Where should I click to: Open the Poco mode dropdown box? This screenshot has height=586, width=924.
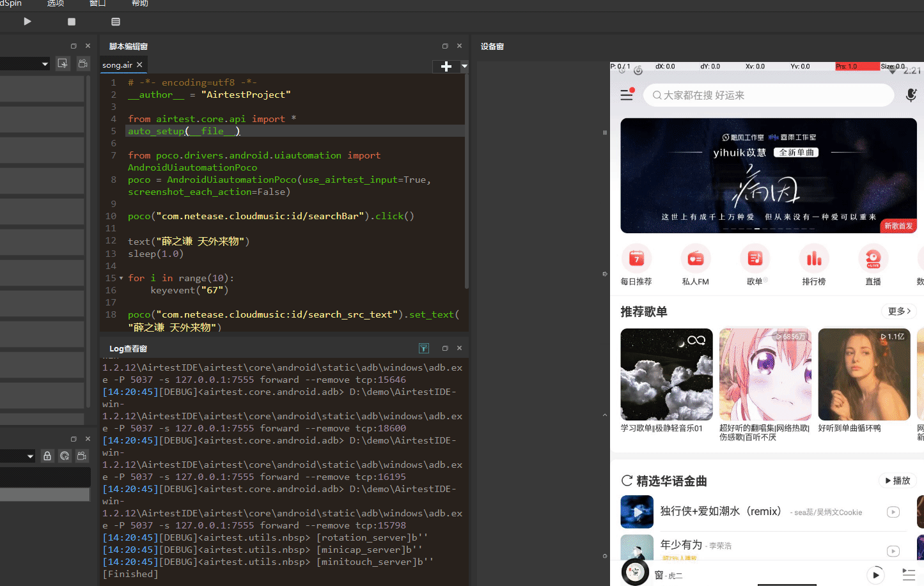pyautogui.click(x=18, y=456)
